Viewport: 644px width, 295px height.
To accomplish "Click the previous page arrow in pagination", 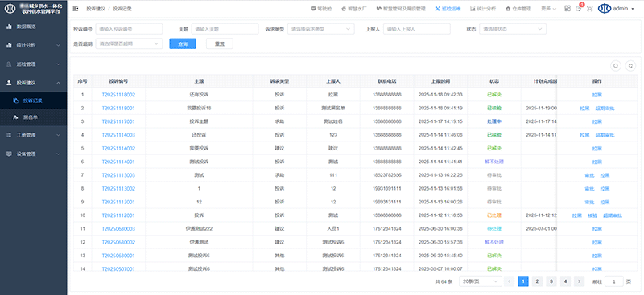I will point(510,281).
